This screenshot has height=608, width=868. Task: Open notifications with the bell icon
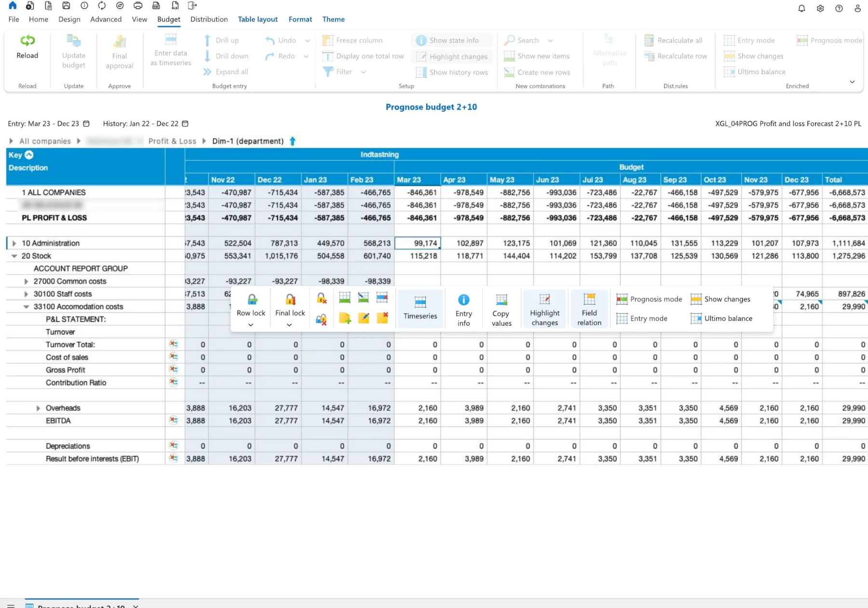pos(801,8)
